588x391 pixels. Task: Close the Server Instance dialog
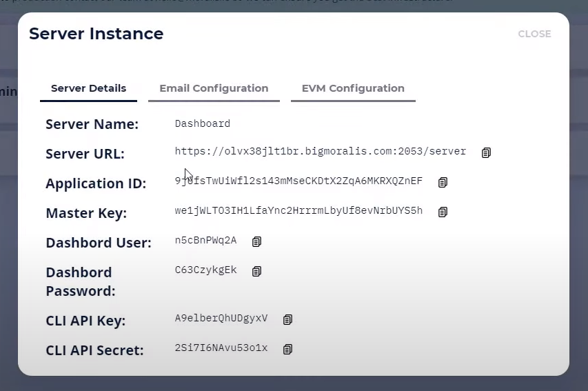tap(534, 34)
